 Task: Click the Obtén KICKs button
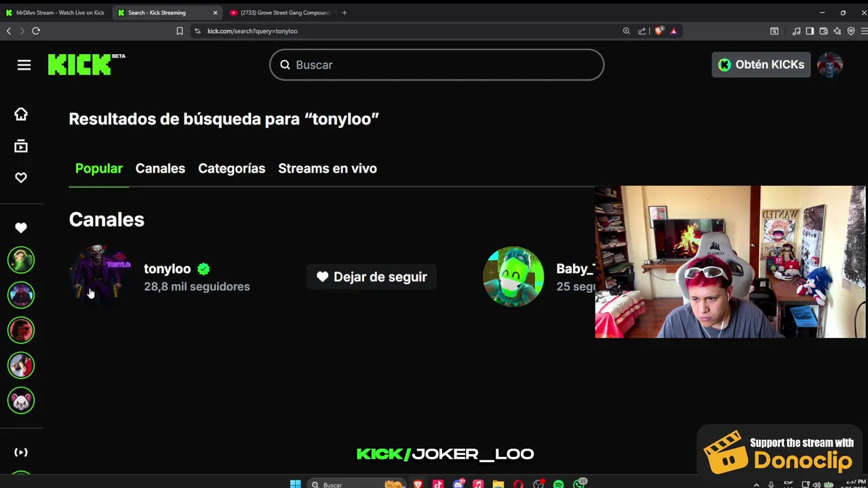tap(761, 64)
